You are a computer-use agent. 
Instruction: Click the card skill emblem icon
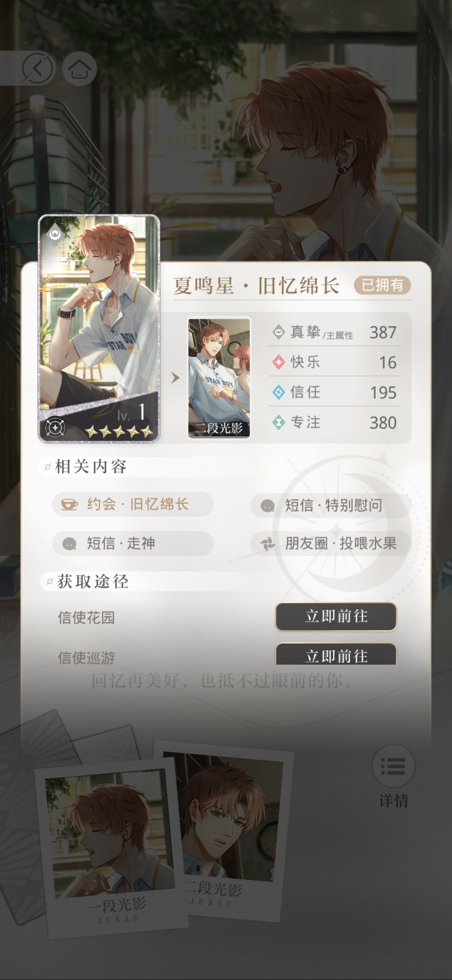tap(55, 427)
